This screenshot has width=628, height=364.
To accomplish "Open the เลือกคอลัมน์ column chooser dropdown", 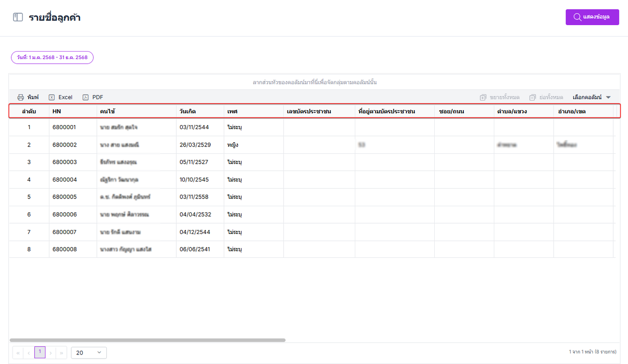I will tap(592, 97).
